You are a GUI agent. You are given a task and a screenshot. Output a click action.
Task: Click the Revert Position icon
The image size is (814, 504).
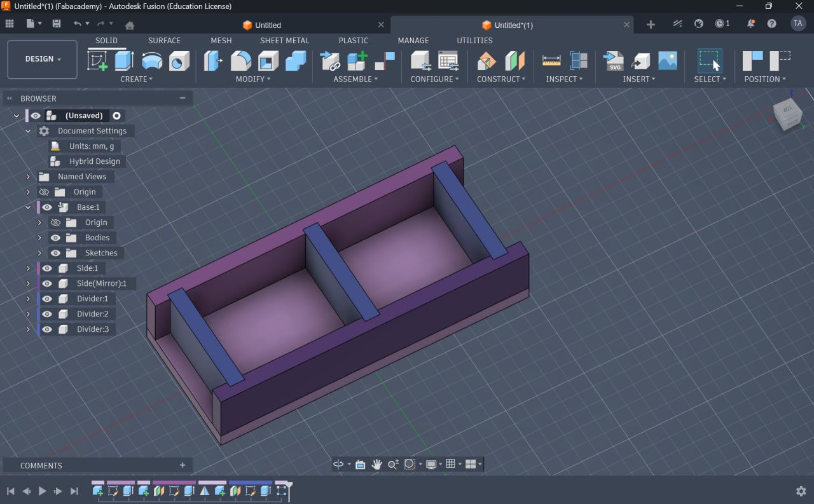pyautogui.click(x=780, y=61)
